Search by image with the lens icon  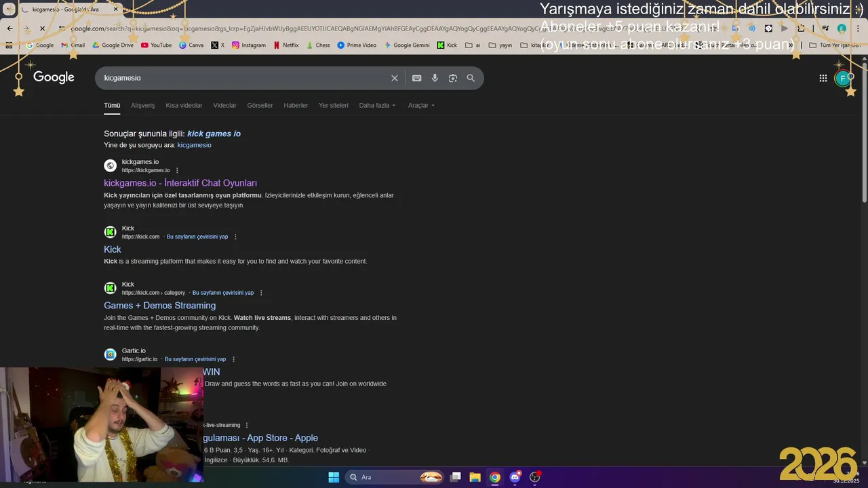pos(453,78)
